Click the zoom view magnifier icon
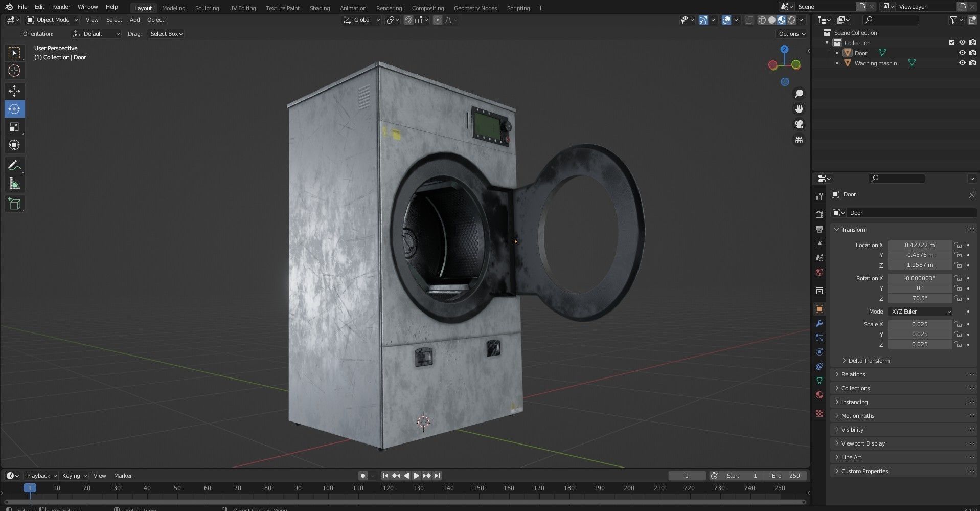 799,94
